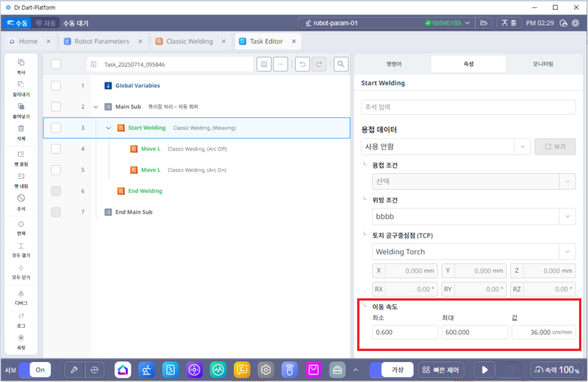Click the search magnifier icon
The width and height of the screenshot is (588, 382).
pos(340,64)
